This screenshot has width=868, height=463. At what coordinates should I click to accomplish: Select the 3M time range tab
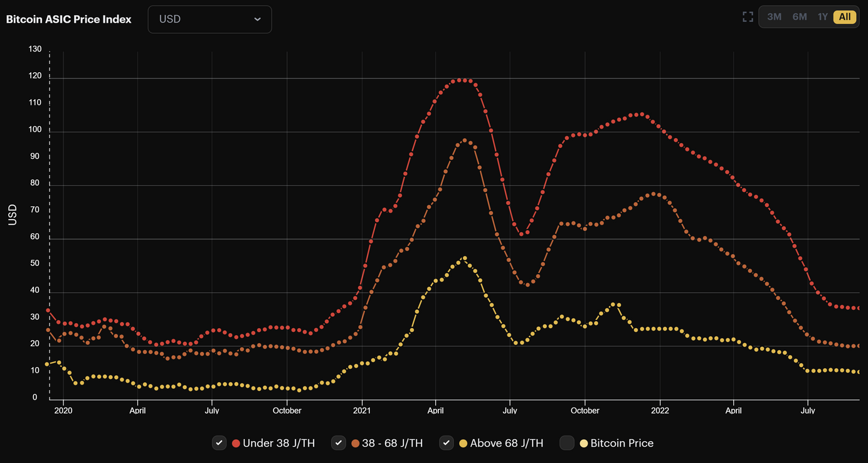tap(775, 17)
